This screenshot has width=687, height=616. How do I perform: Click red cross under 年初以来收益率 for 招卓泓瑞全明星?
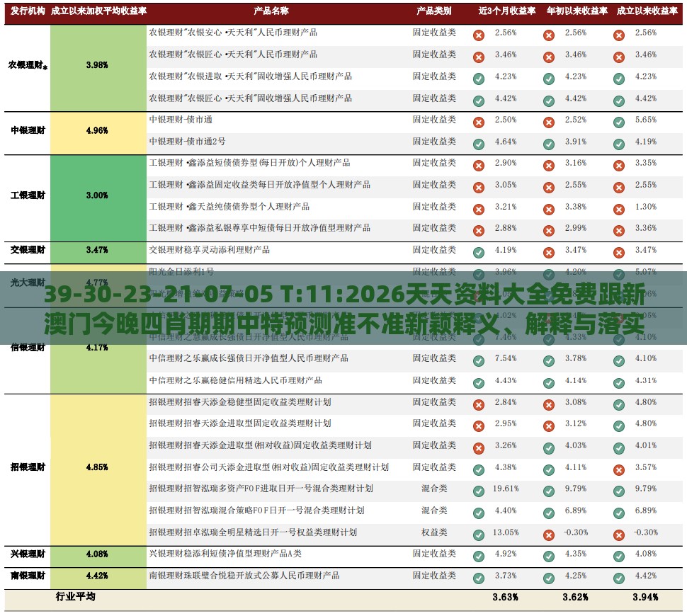(549, 535)
